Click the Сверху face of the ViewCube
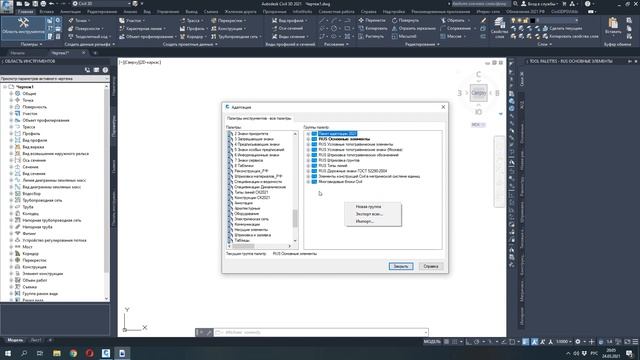Screen dimensions: 640x360 click(x=478, y=93)
